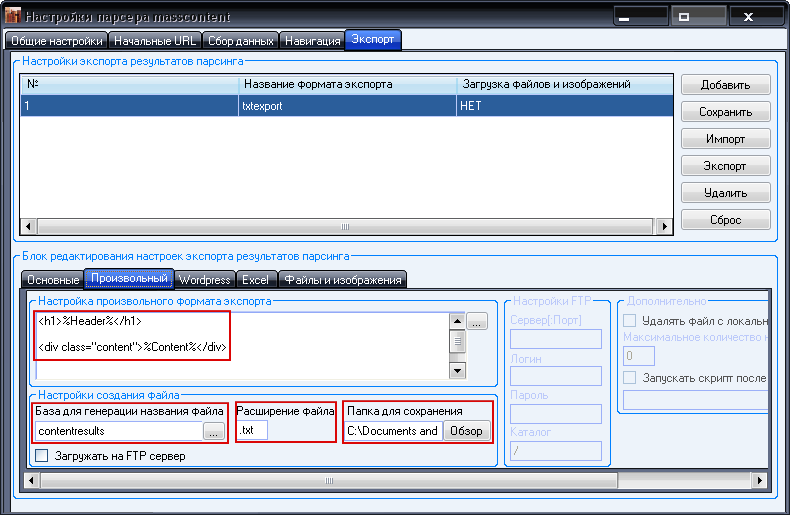Click the ellipsis button next to contentresults field

(x=214, y=432)
